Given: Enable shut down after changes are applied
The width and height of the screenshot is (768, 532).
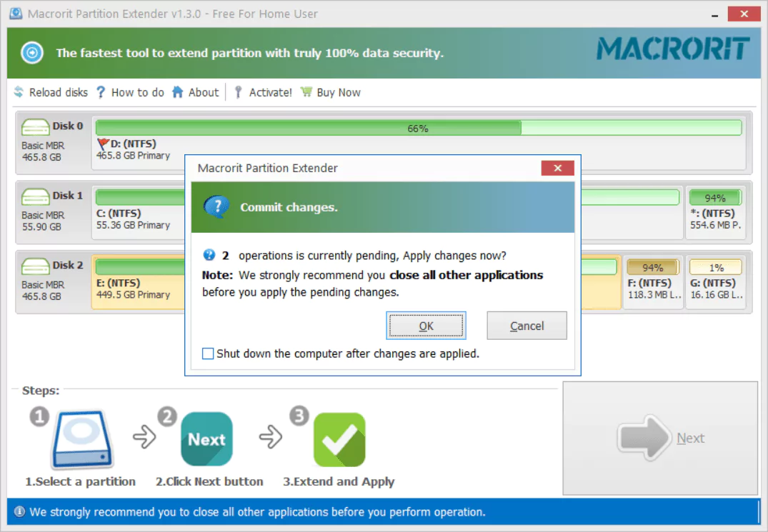Looking at the screenshot, I should 207,353.
